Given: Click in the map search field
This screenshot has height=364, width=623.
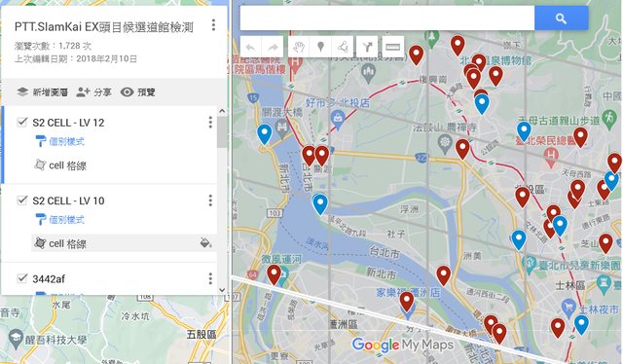Looking at the screenshot, I should click(x=387, y=18).
